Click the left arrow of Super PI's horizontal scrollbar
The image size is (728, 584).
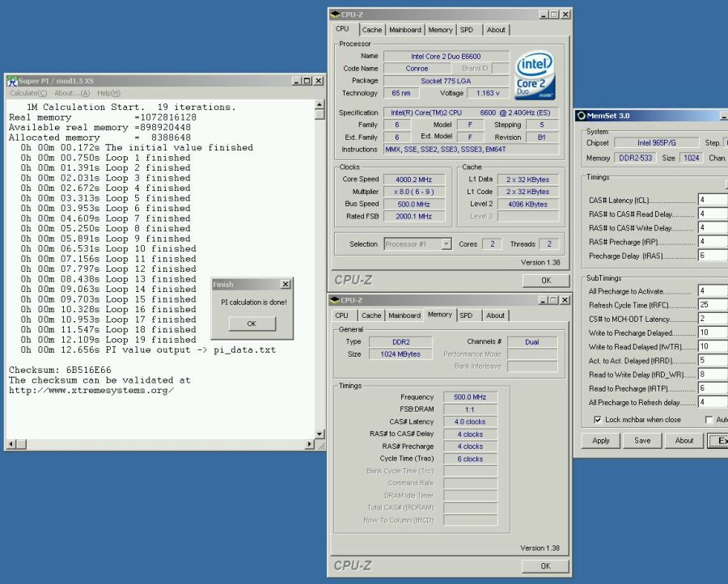pyautogui.click(x=11, y=444)
